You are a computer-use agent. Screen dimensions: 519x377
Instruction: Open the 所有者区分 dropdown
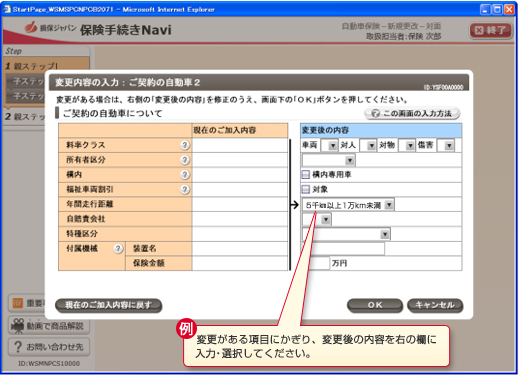pos(328,160)
